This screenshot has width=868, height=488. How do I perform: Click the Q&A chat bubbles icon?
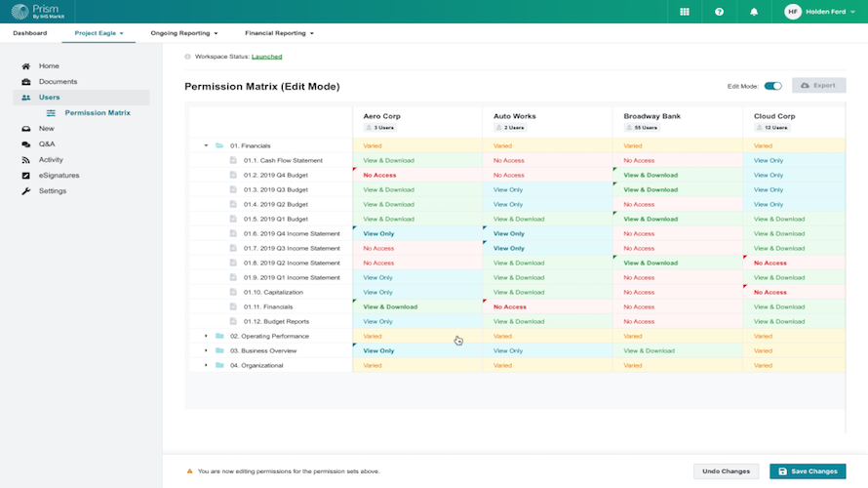click(26, 144)
